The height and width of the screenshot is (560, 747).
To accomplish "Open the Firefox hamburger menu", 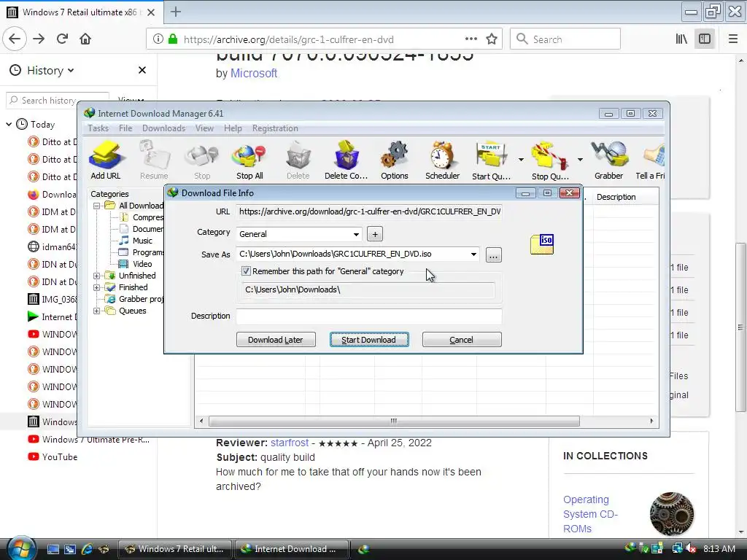I will [x=733, y=39].
